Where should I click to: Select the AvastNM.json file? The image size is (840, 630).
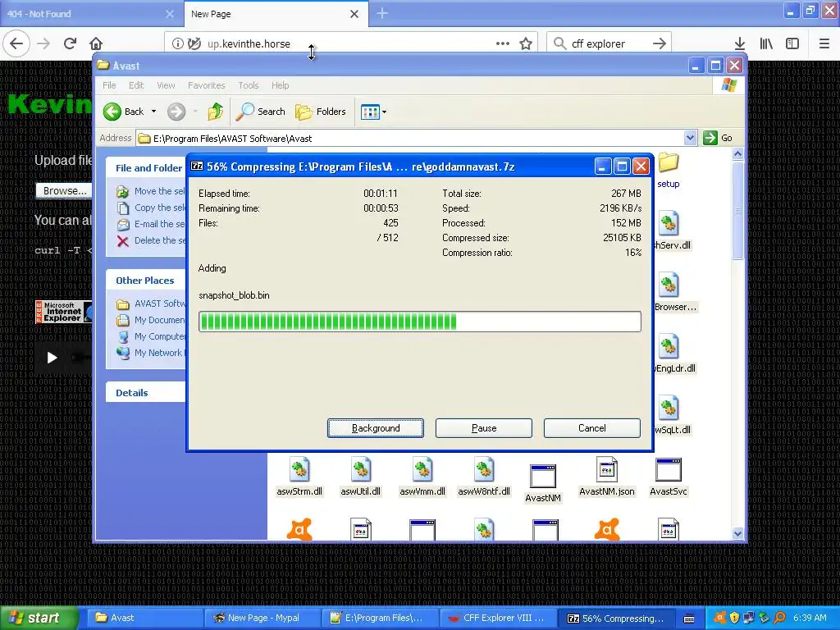point(607,477)
